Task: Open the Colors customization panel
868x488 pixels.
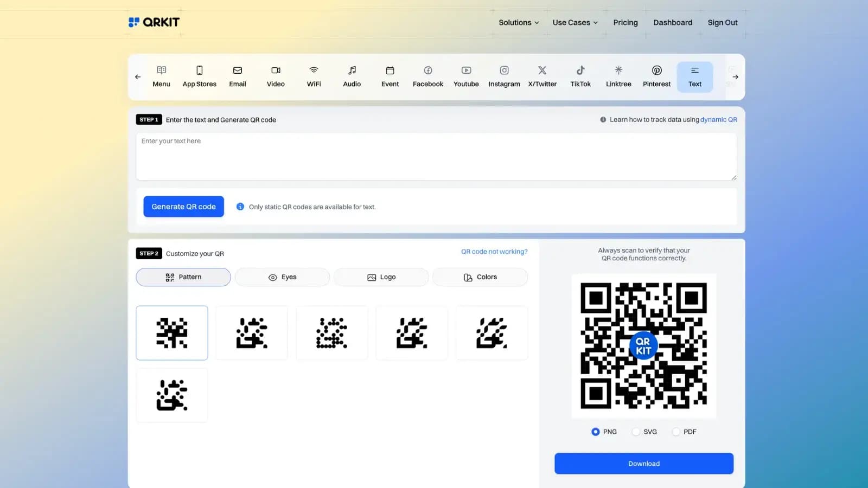Action: pos(480,277)
